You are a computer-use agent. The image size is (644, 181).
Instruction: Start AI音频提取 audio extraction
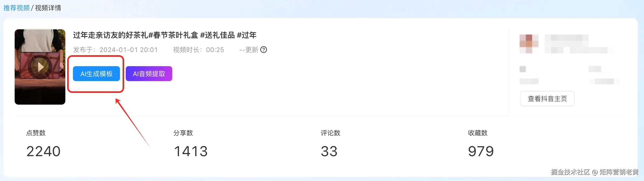click(149, 74)
